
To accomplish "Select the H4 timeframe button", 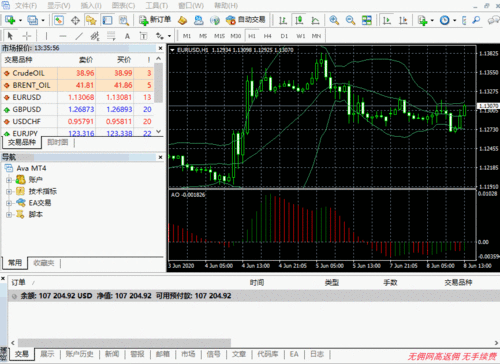I will click(267, 36).
